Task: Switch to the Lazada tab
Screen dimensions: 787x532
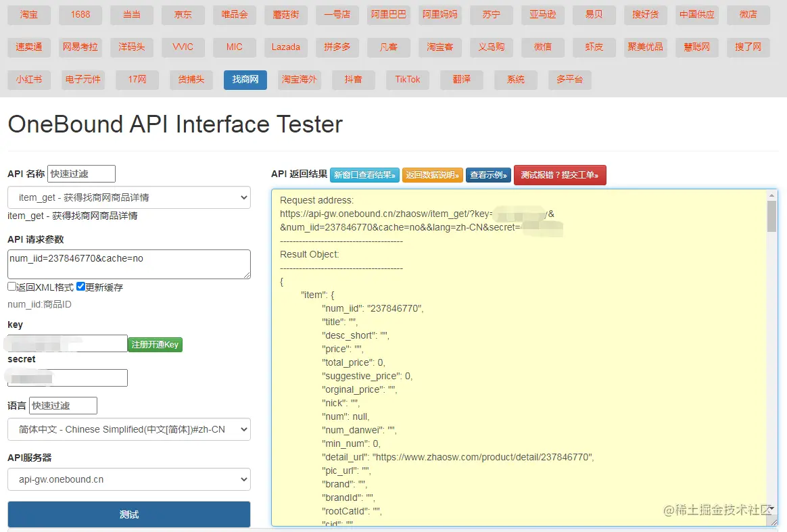Action: coord(286,47)
